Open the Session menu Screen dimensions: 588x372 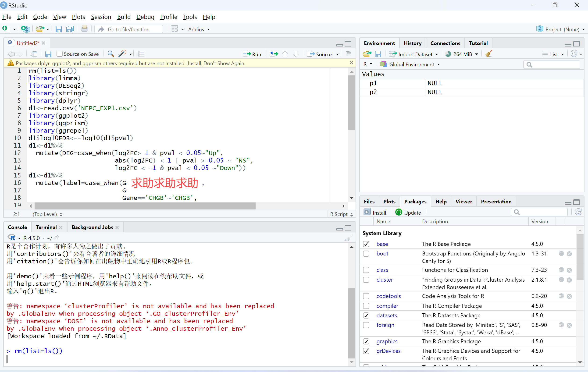coord(101,17)
